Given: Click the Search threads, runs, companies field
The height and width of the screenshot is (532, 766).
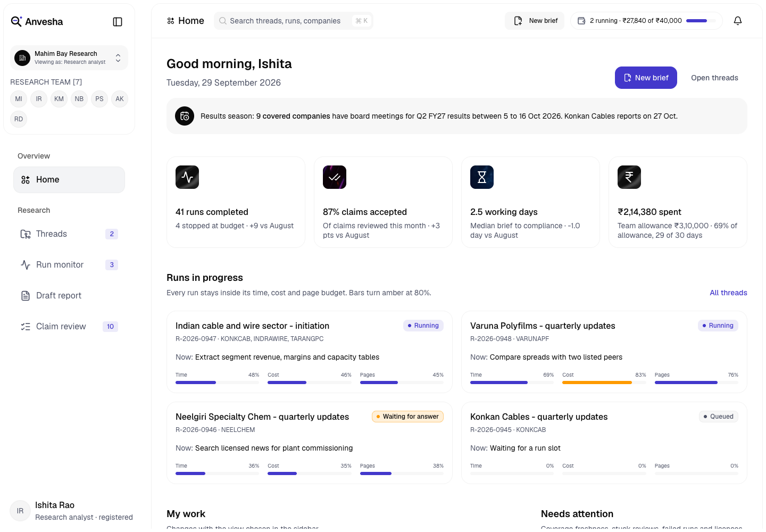Looking at the screenshot, I should coord(293,21).
